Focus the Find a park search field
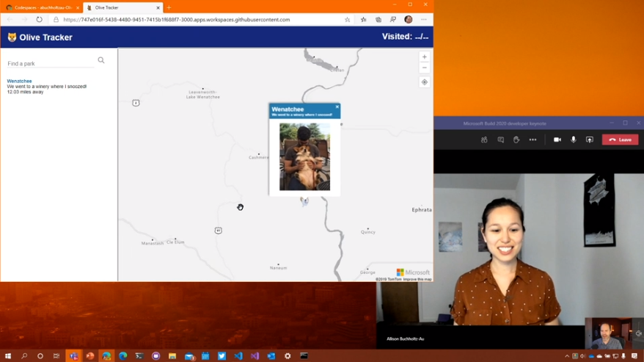The height and width of the screenshot is (362, 644). (51, 63)
